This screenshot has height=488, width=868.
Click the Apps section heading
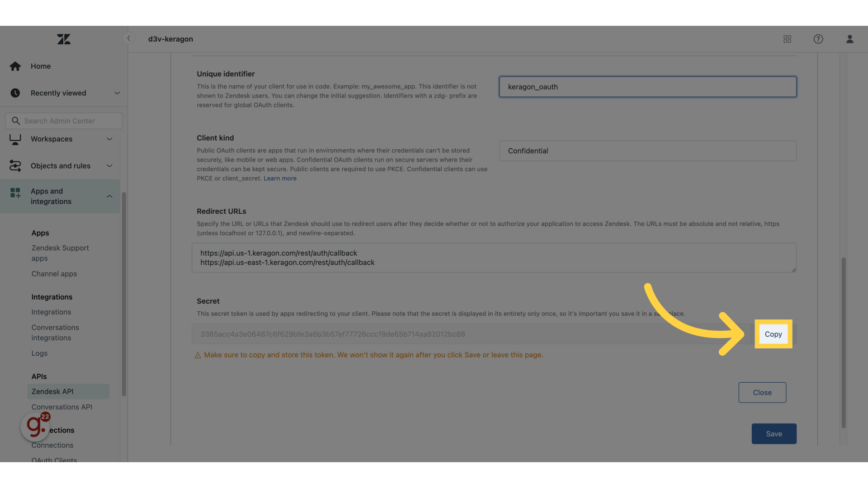[x=40, y=233]
